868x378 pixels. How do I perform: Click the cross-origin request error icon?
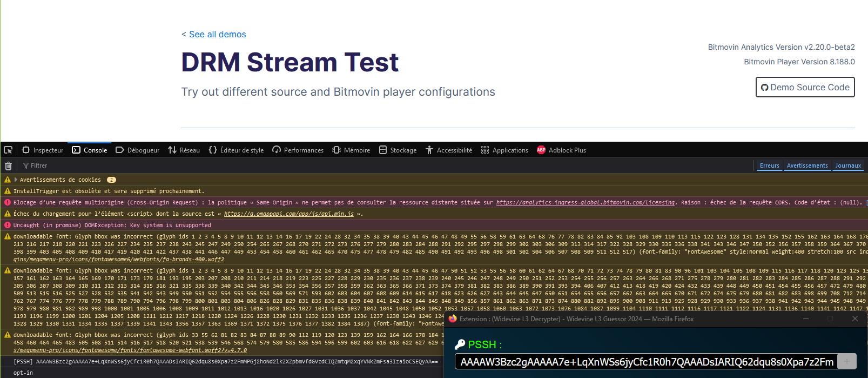(x=8, y=202)
